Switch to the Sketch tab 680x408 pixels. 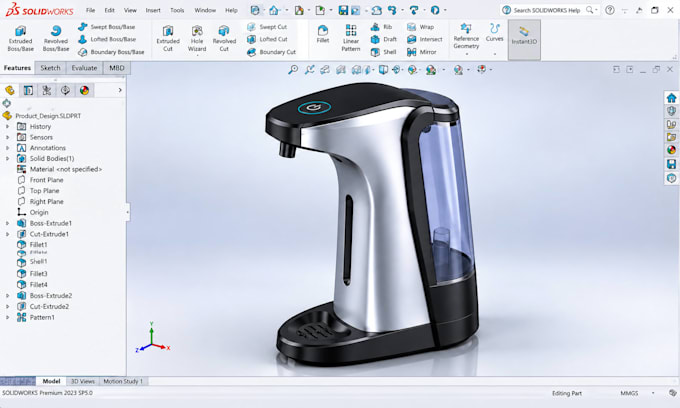pos(50,68)
